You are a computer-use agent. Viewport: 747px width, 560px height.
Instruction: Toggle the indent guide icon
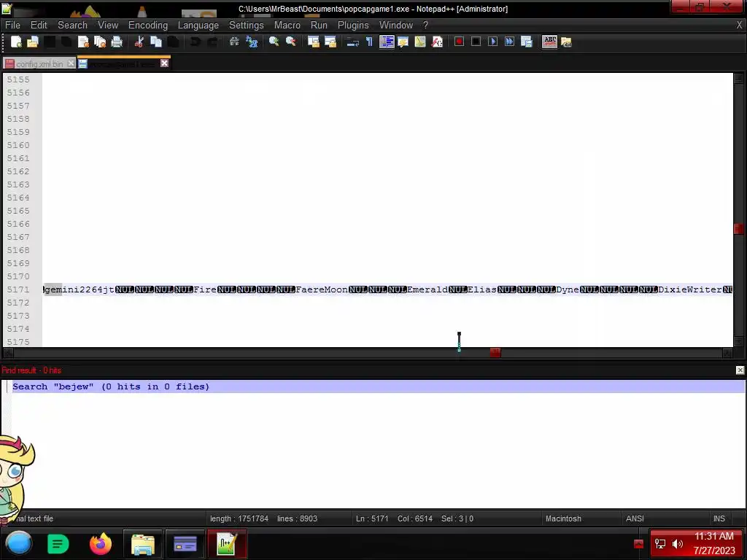387,42
